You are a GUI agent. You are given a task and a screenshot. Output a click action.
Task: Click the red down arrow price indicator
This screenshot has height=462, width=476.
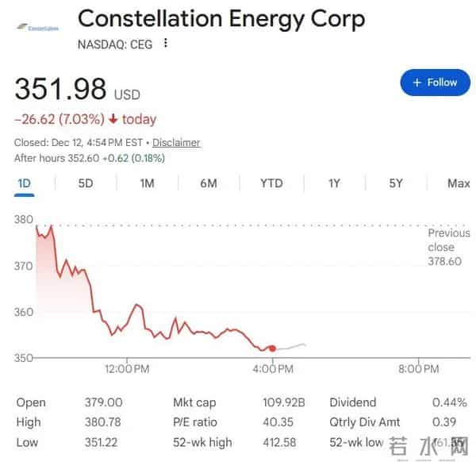point(113,120)
